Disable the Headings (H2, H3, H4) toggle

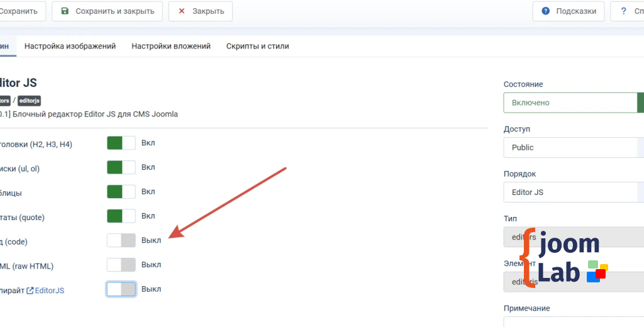121,143
